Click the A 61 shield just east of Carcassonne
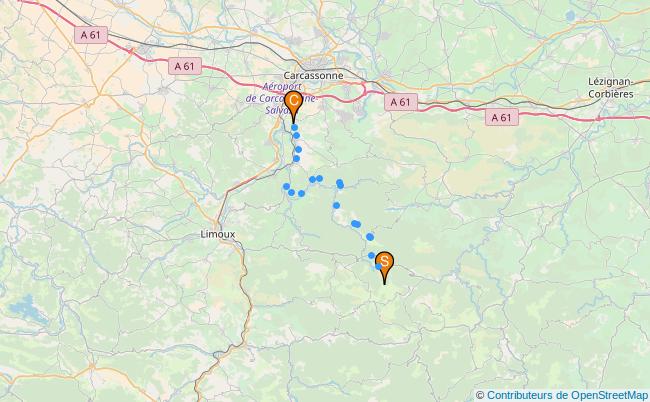The height and width of the screenshot is (402, 650). click(x=400, y=102)
